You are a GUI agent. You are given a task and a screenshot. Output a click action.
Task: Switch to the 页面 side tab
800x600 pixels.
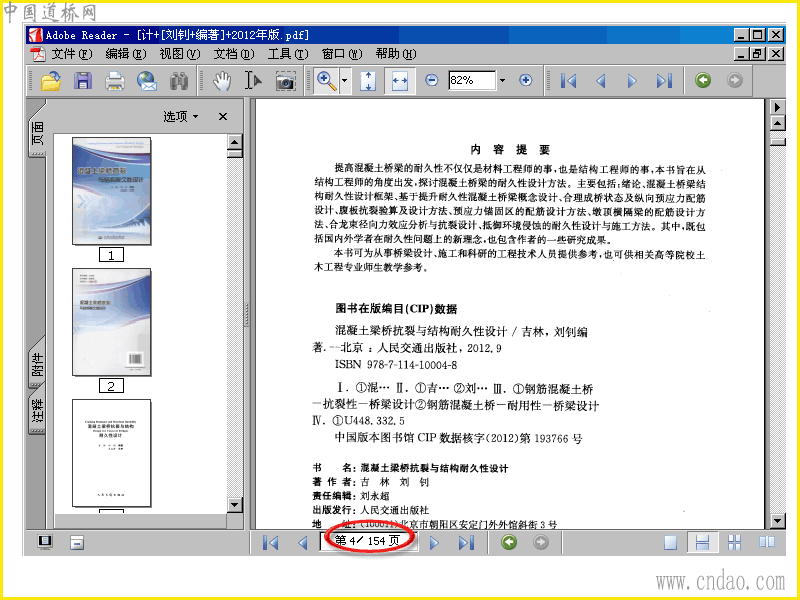(37, 133)
